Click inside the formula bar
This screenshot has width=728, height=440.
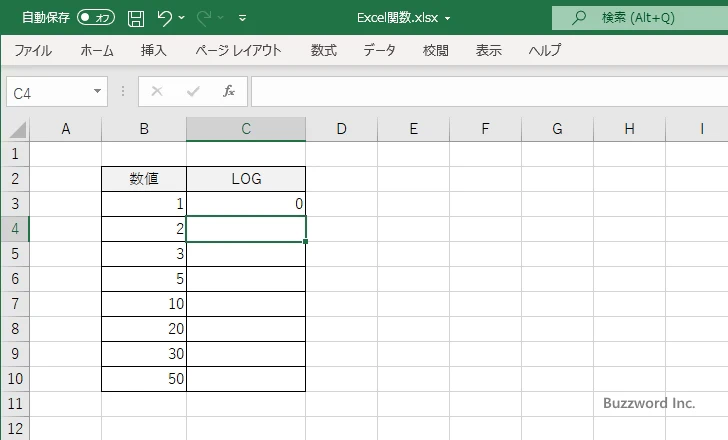(x=489, y=92)
